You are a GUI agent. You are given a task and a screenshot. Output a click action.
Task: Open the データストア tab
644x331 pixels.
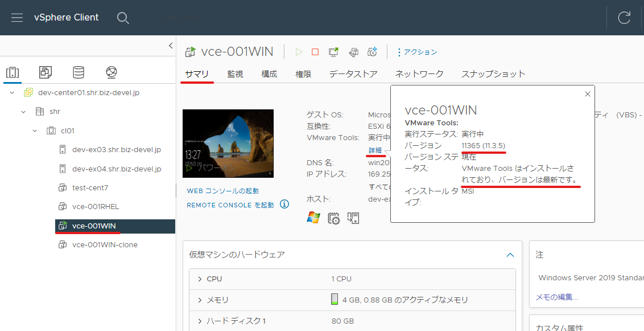click(x=353, y=74)
